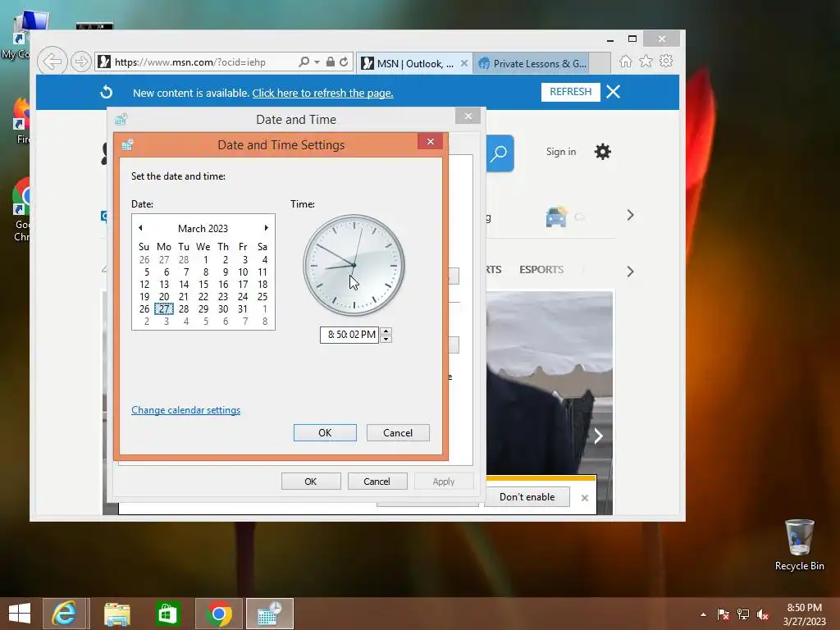Select March 27 in calendar
The height and width of the screenshot is (630, 840).
pos(164,309)
